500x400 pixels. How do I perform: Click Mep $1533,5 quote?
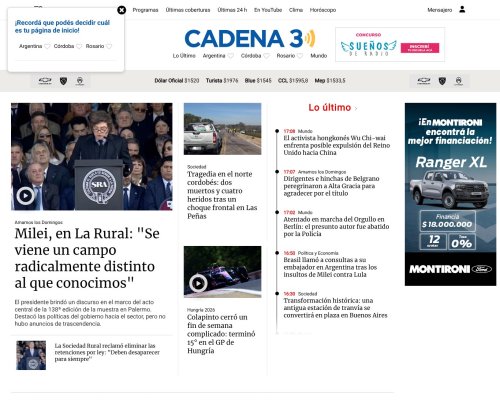[x=330, y=81]
